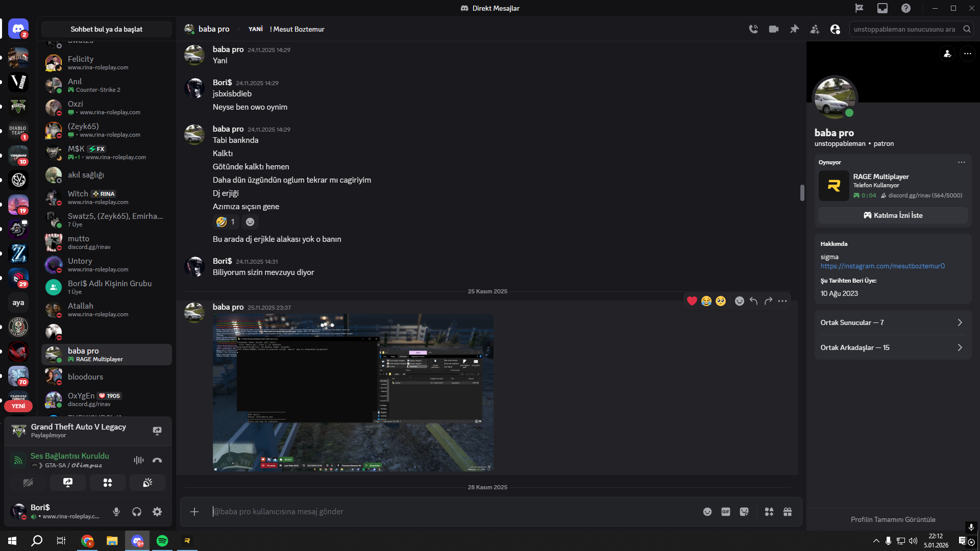Focus the message input for baba pro
Image resolution: width=980 pixels, height=551 pixels.
click(x=454, y=512)
